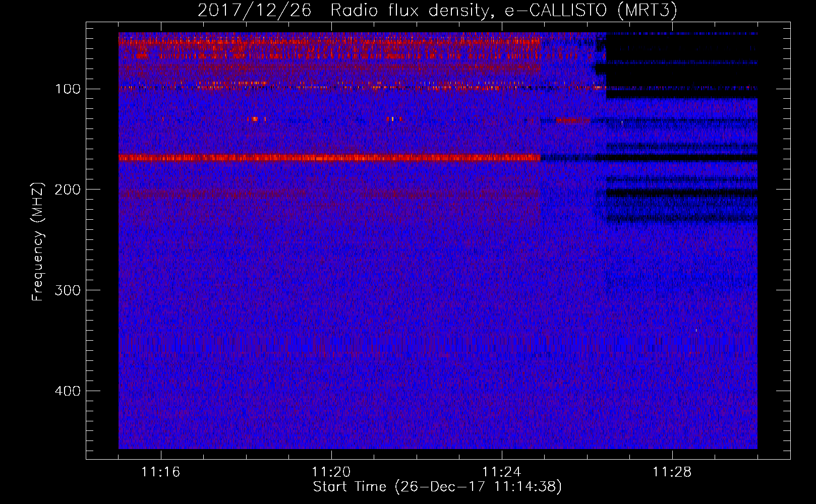Click the 'Start Time (26-Dec-17 11:14:38)' x-axis label
This screenshot has height=504, width=816.
tap(437, 487)
